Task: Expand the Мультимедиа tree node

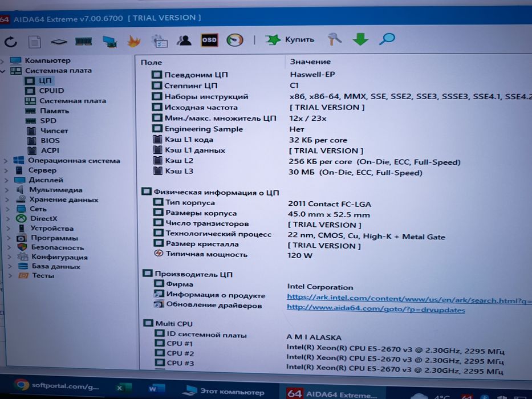Action: (x=7, y=190)
